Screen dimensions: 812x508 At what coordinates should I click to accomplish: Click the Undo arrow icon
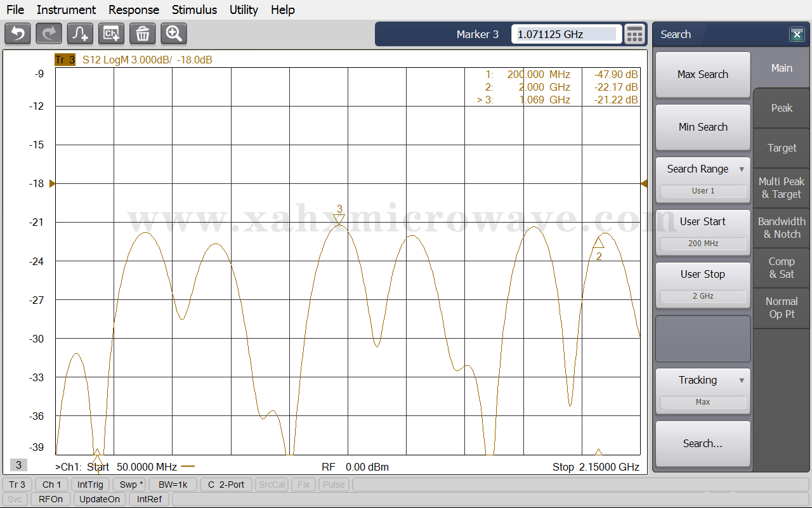click(18, 34)
